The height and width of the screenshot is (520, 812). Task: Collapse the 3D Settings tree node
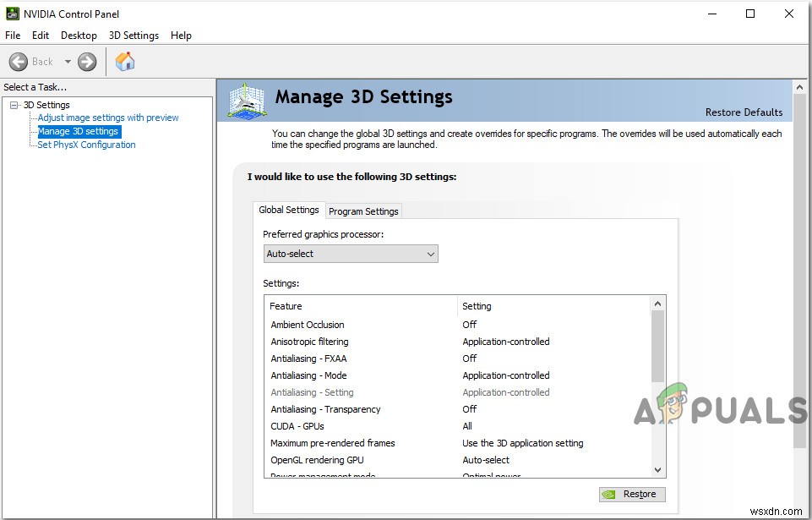(x=14, y=105)
